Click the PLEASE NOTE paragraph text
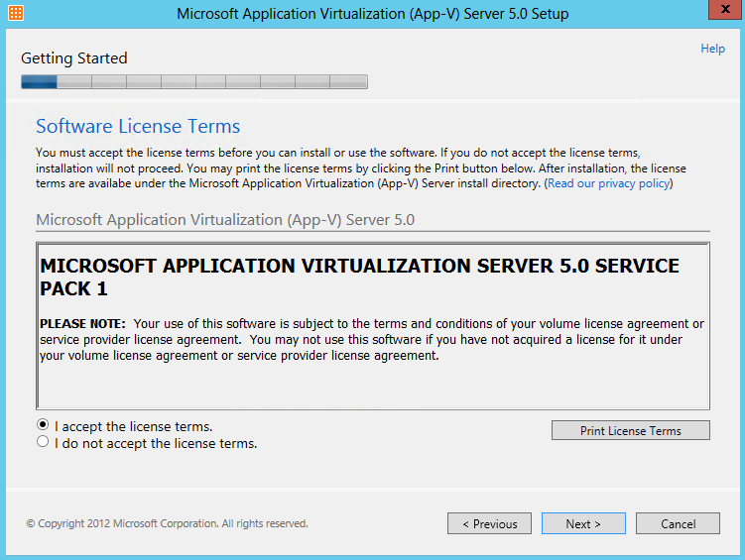The height and width of the screenshot is (560, 745). coord(372,340)
